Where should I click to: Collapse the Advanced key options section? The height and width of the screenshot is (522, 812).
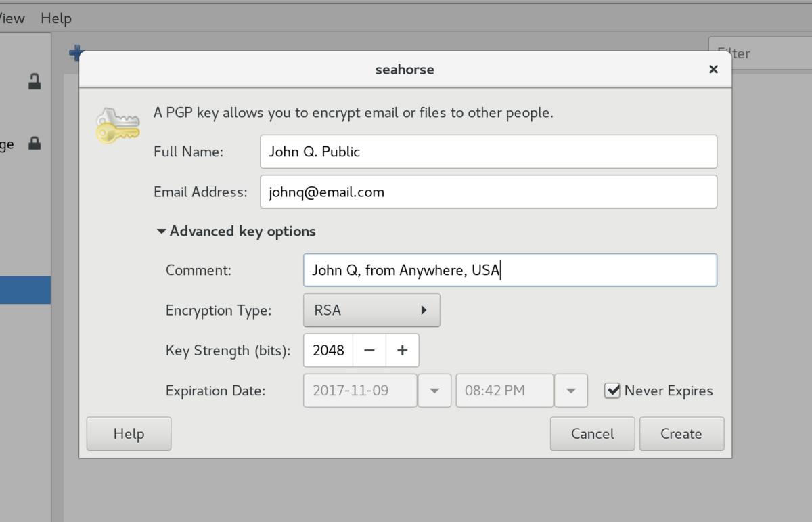236,231
